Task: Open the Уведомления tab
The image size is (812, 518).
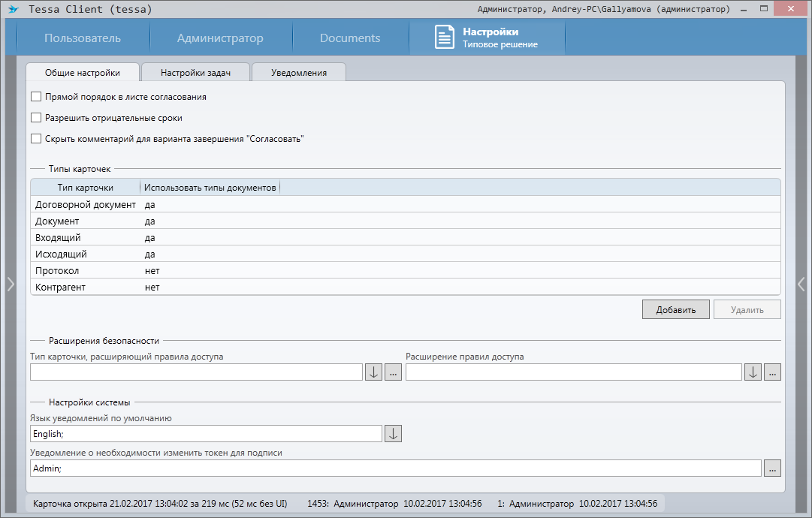Action: [298, 73]
